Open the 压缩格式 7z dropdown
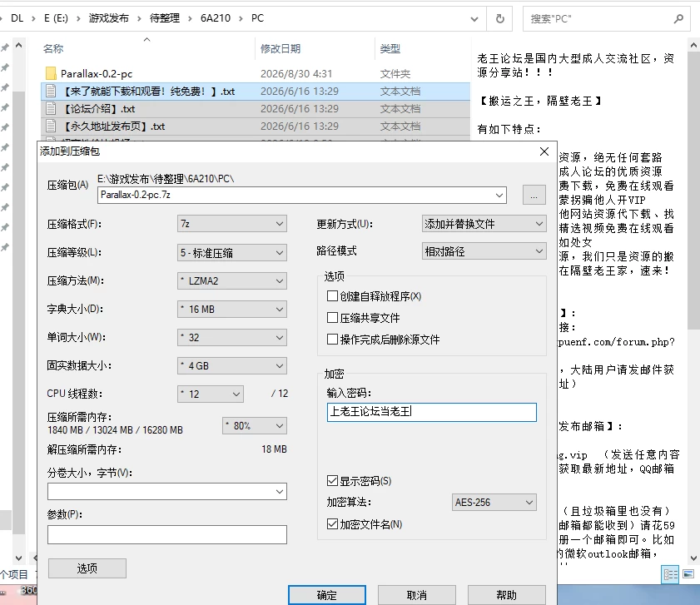The image size is (700, 605). click(x=231, y=224)
